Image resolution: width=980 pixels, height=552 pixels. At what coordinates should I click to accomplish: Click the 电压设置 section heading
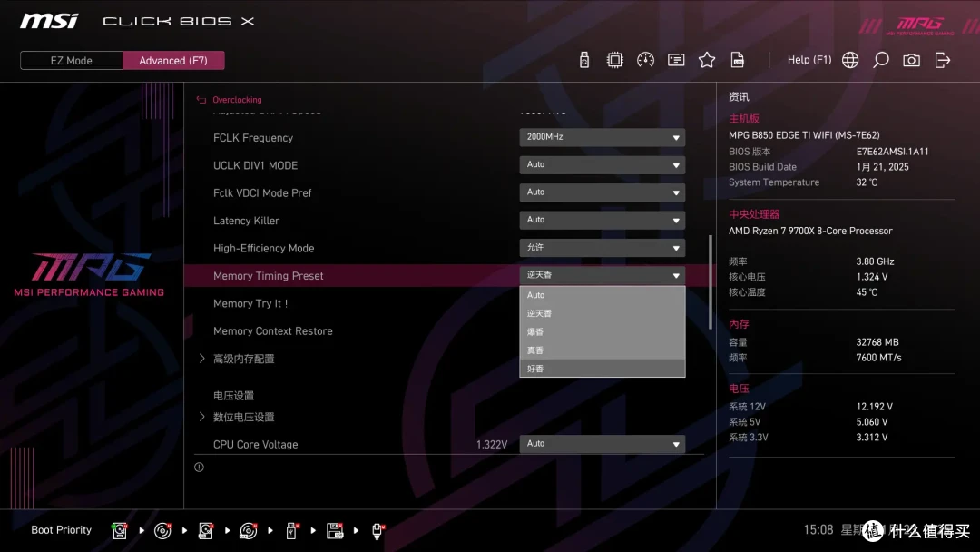[x=233, y=396]
